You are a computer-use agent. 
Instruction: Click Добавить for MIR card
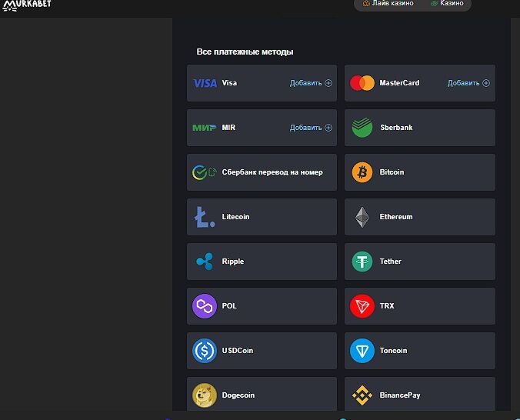(311, 128)
